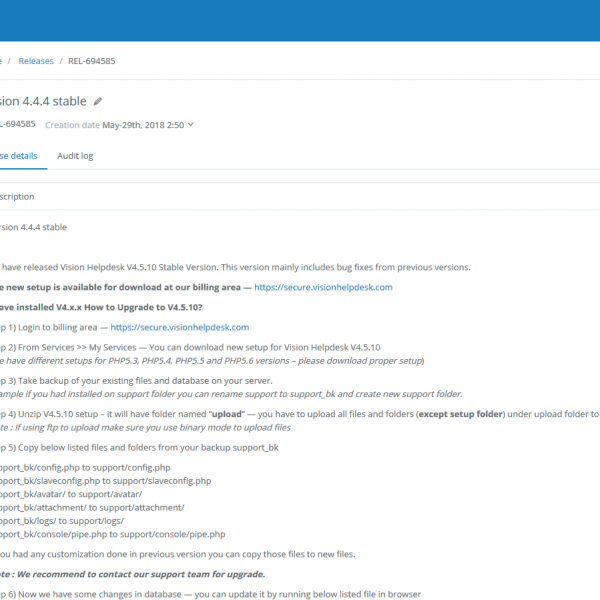
Task: Click line 'avatar/ to support/avatar/'
Action: pos(71,494)
